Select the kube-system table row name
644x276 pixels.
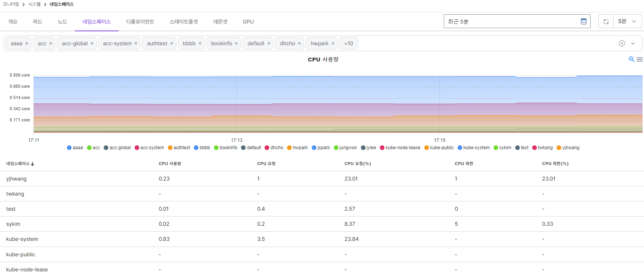click(22, 239)
